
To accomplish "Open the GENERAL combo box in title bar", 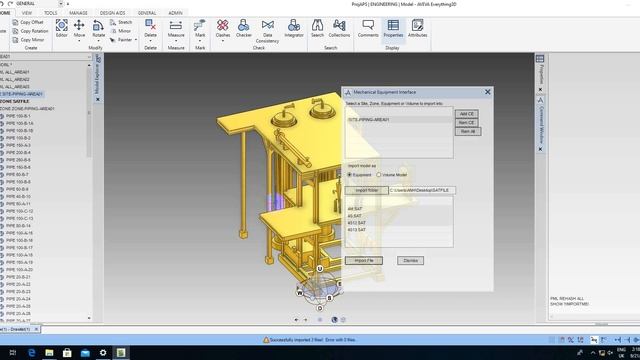I will coord(39,4).
